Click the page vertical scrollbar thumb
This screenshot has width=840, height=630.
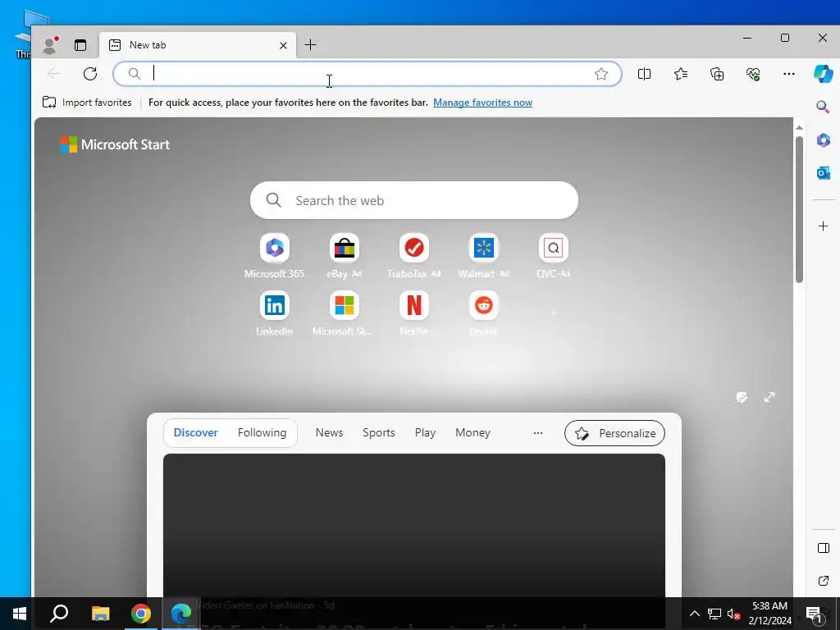(799, 210)
